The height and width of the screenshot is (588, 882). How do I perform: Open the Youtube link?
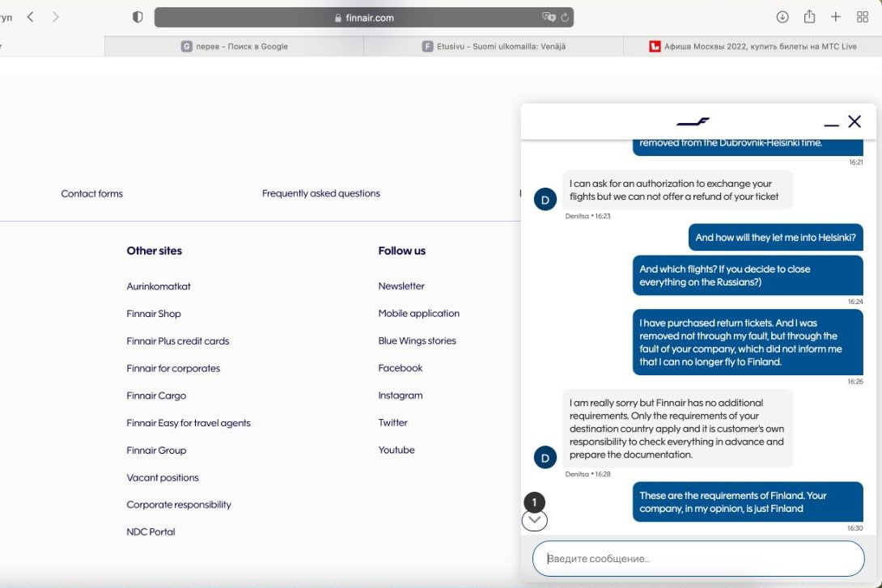[x=396, y=450]
